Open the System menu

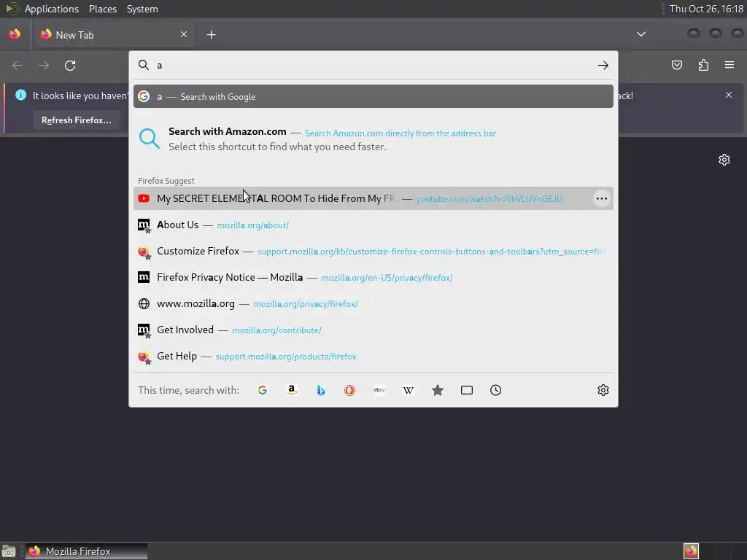(142, 9)
